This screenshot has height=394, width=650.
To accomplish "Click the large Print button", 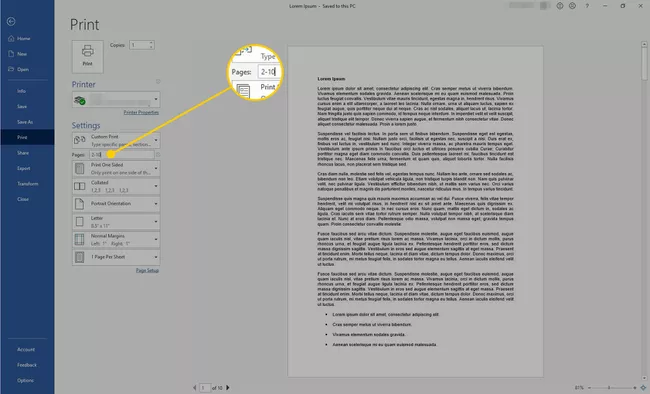I will coord(87,57).
